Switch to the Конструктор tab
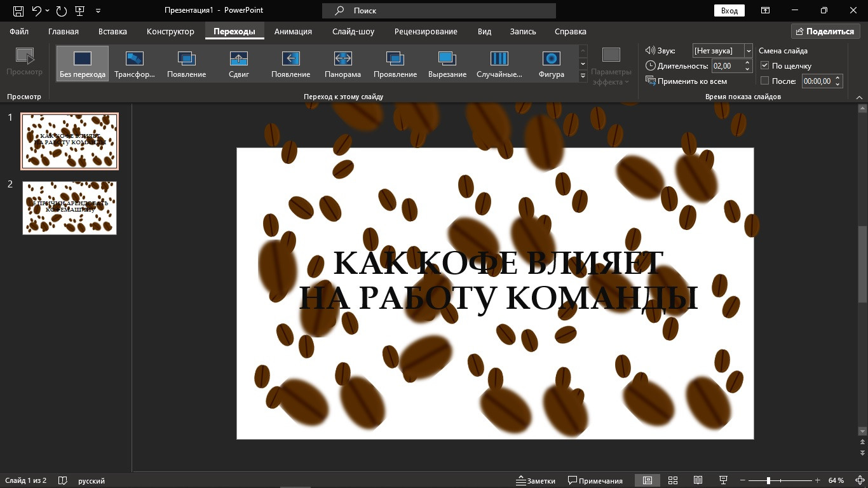The height and width of the screenshot is (488, 868). 170,32
